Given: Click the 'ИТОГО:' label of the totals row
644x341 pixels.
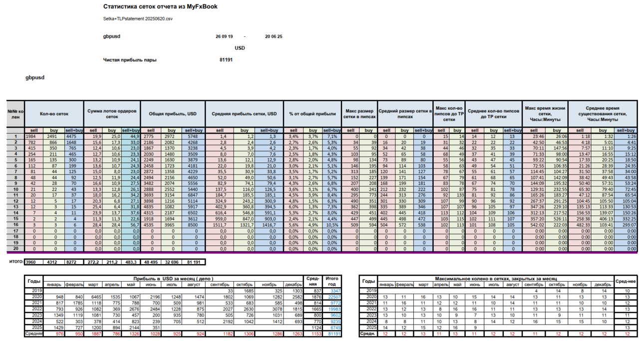Looking at the screenshot, I should [x=16, y=261].
